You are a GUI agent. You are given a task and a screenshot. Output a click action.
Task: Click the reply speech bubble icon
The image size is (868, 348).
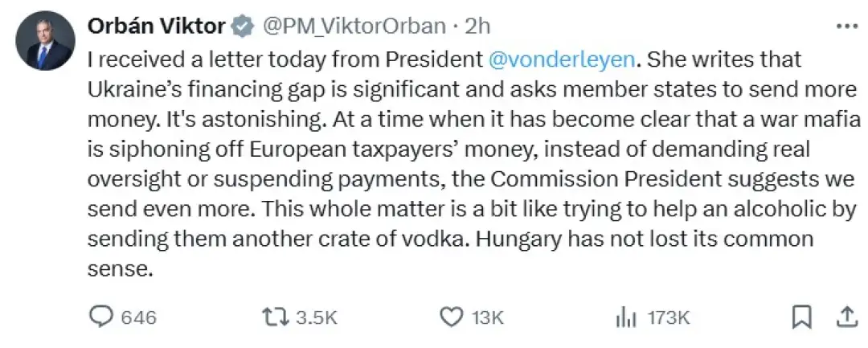pyautogui.click(x=100, y=317)
